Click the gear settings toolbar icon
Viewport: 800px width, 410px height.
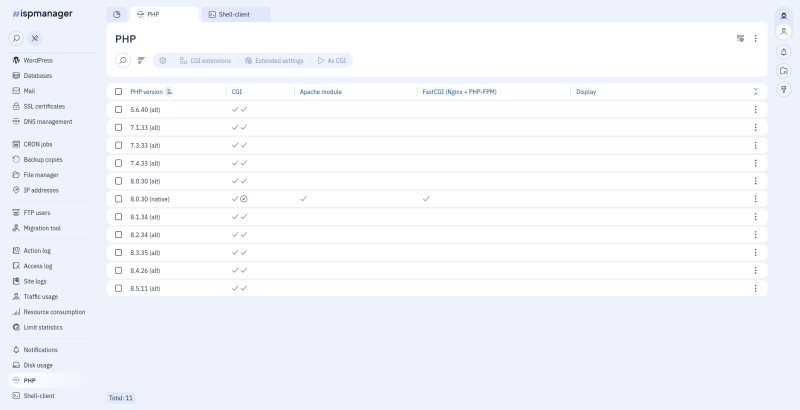coord(163,60)
